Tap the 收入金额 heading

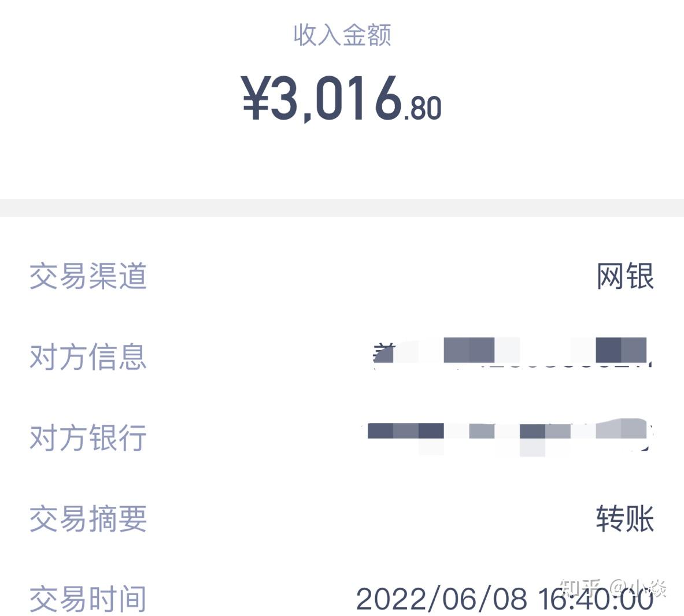(x=342, y=35)
